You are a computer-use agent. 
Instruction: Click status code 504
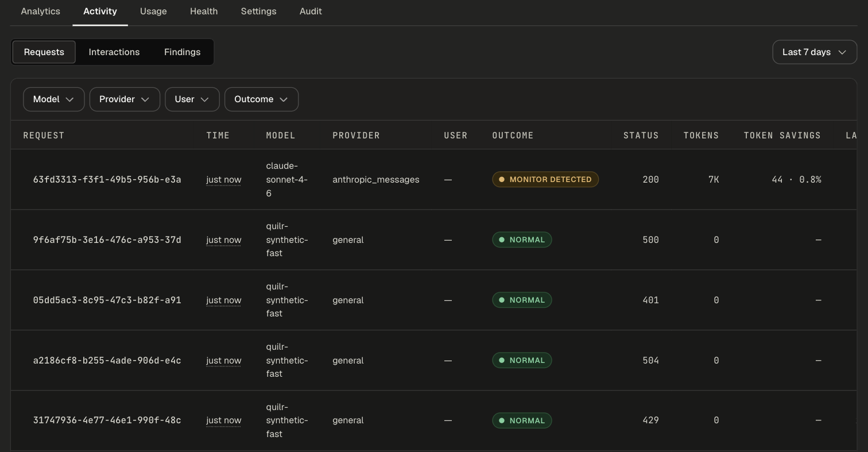[651, 361]
